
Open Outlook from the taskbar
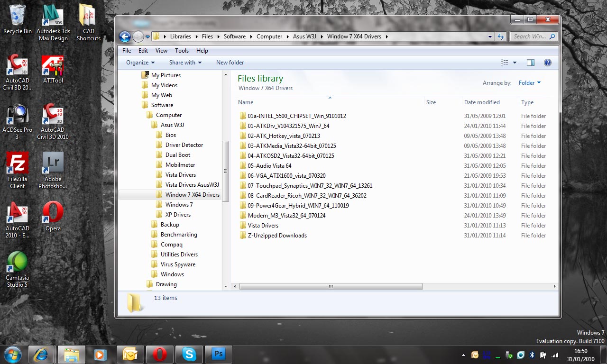tap(130, 354)
